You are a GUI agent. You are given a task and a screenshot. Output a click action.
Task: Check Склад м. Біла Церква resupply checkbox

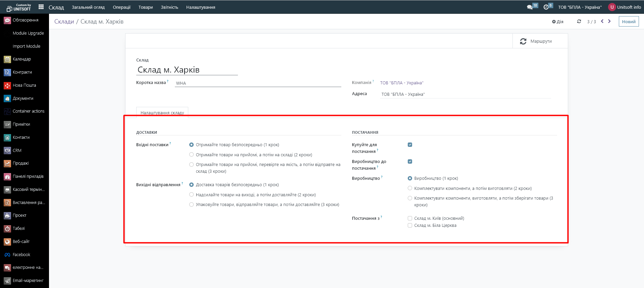click(x=410, y=225)
